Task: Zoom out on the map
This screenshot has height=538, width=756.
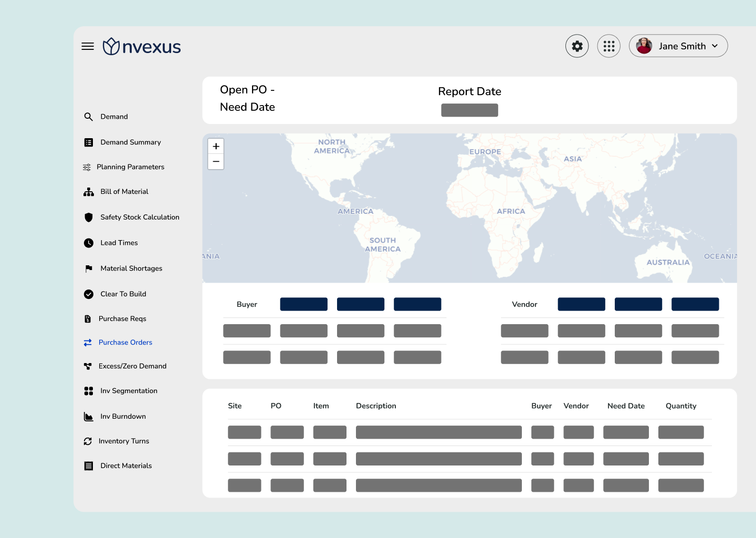Action: tap(216, 162)
